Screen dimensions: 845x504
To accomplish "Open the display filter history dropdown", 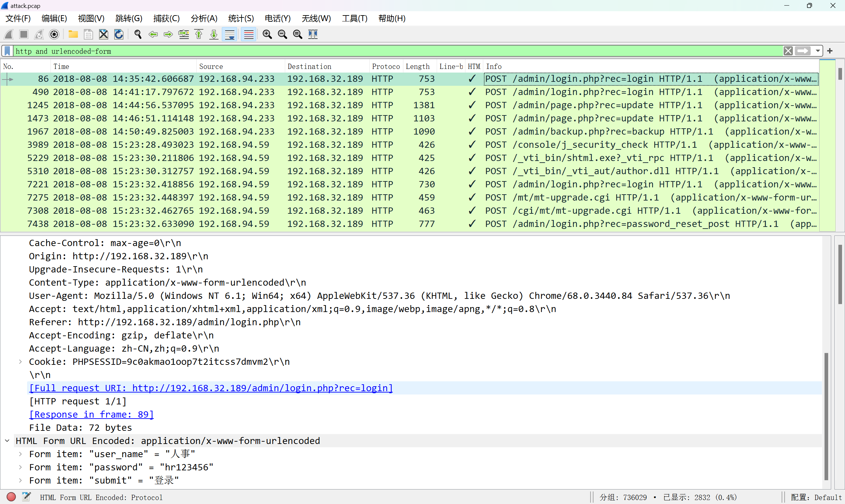I will click(818, 51).
